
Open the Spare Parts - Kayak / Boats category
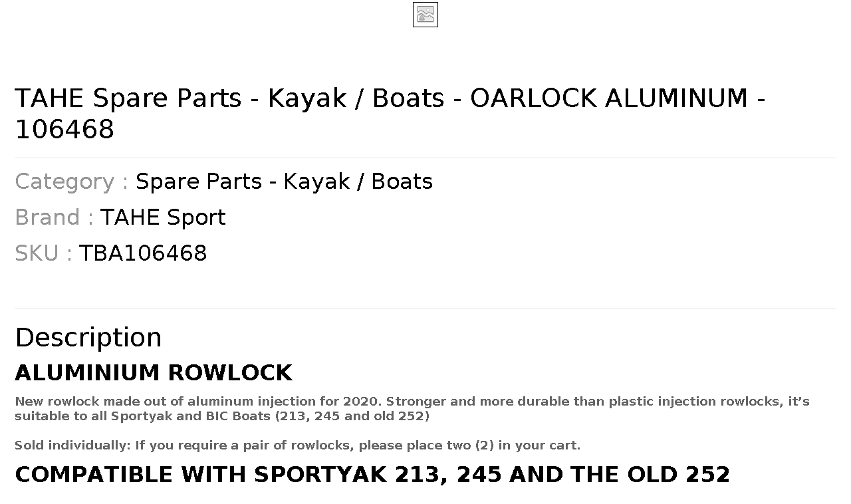pyautogui.click(x=284, y=182)
